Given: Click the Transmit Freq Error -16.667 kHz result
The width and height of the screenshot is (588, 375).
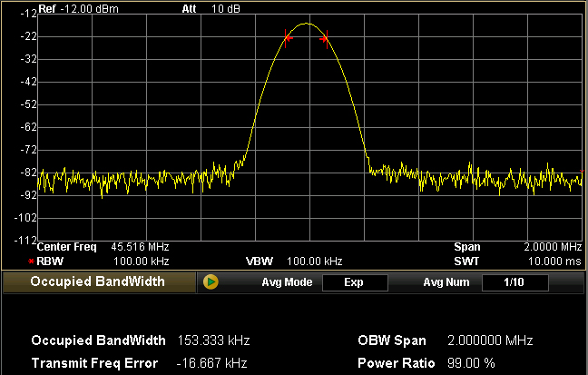Looking at the screenshot, I should [211, 363].
